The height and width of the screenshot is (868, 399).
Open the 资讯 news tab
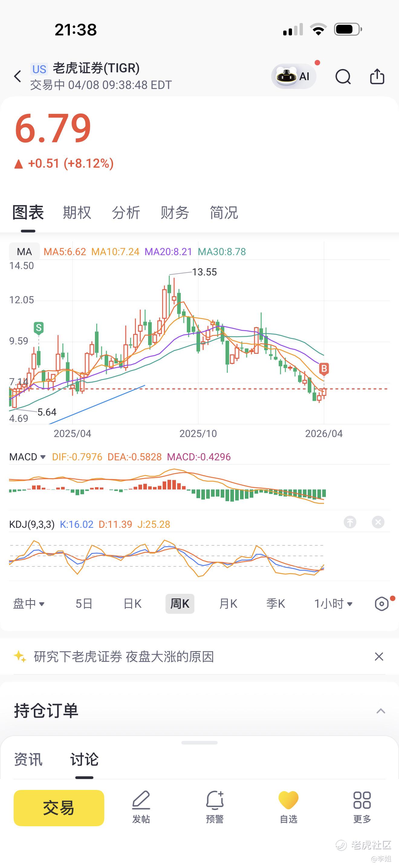pos(28,760)
